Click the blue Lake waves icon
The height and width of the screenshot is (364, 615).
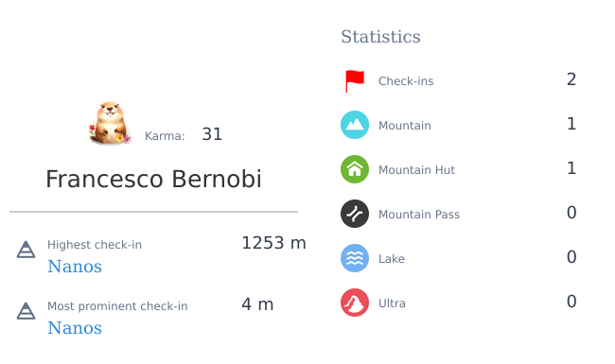(x=355, y=258)
